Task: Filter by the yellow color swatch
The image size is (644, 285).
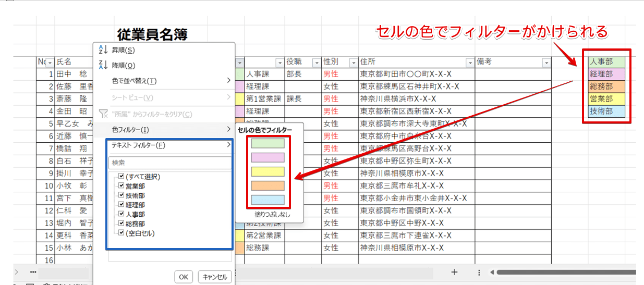Action: click(x=268, y=171)
